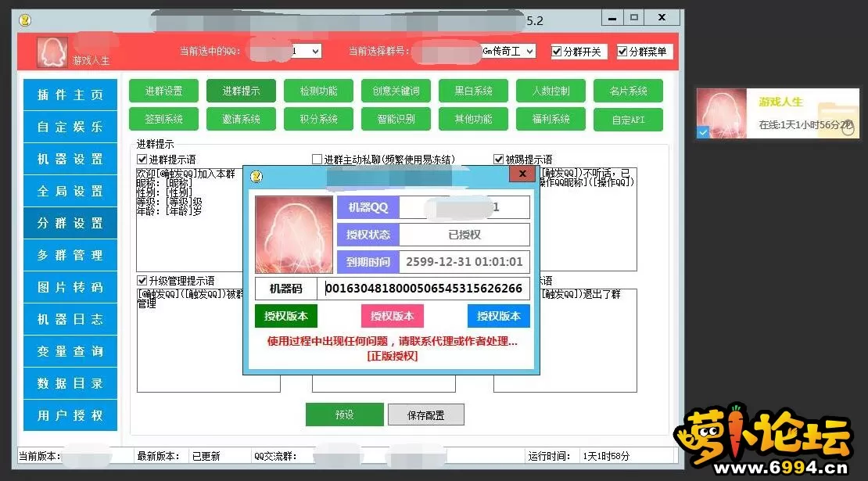Maximize the main window
This screenshot has width=868, height=481.
[x=634, y=18]
